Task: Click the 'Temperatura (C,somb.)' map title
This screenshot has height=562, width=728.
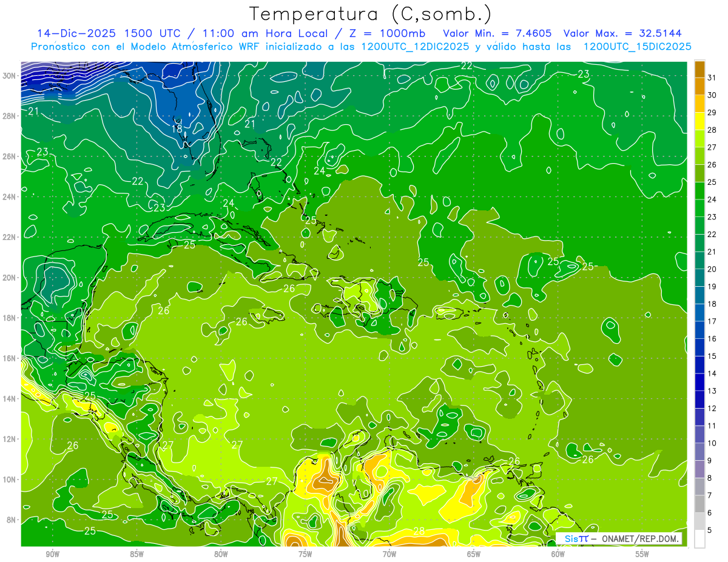Action: (370, 14)
